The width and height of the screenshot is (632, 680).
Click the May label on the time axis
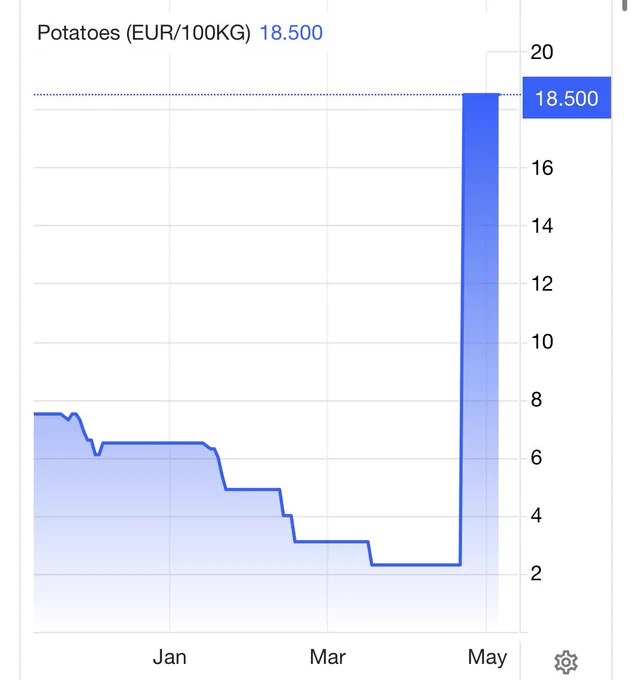tap(487, 658)
